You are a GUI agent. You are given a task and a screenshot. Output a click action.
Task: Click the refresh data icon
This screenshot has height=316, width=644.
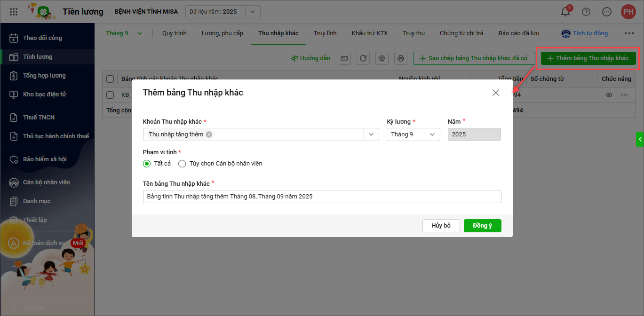[x=363, y=58]
